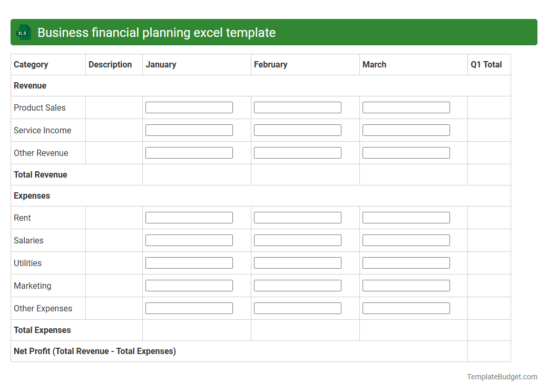Click the March Product Sales input field
548x392 pixels.
tap(406, 107)
